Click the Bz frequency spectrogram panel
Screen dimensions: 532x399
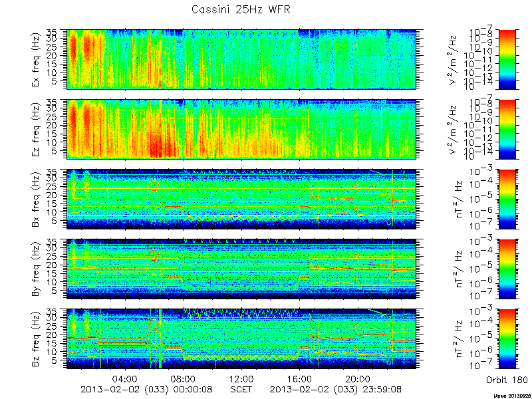coord(241,339)
